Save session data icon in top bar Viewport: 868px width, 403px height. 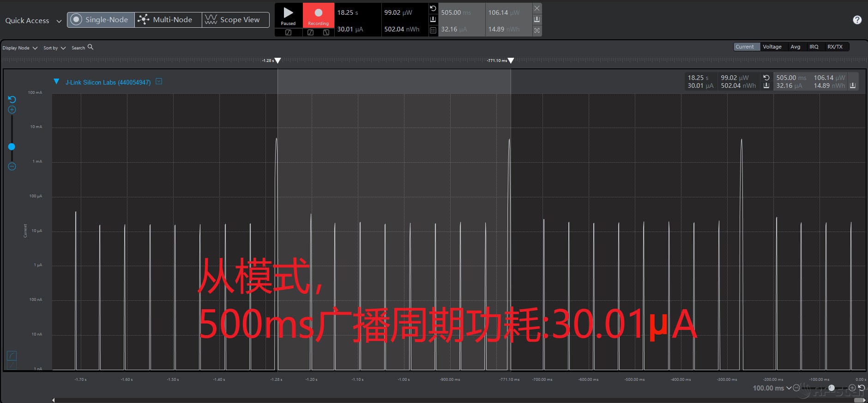tap(433, 19)
